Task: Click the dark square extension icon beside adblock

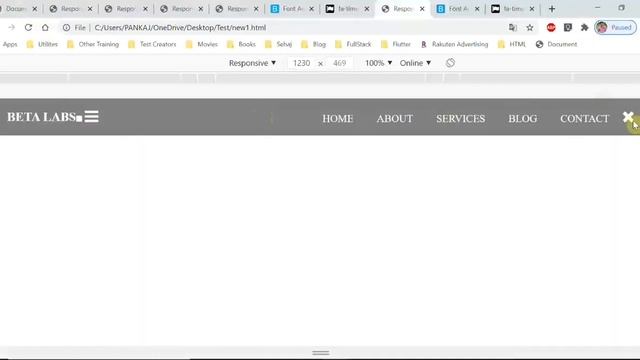Action: pos(568,27)
